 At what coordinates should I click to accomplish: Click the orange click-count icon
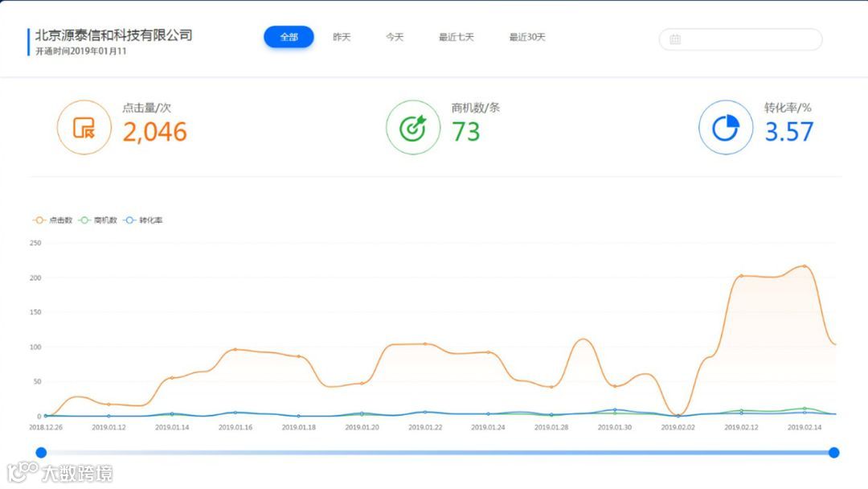(x=84, y=127)
